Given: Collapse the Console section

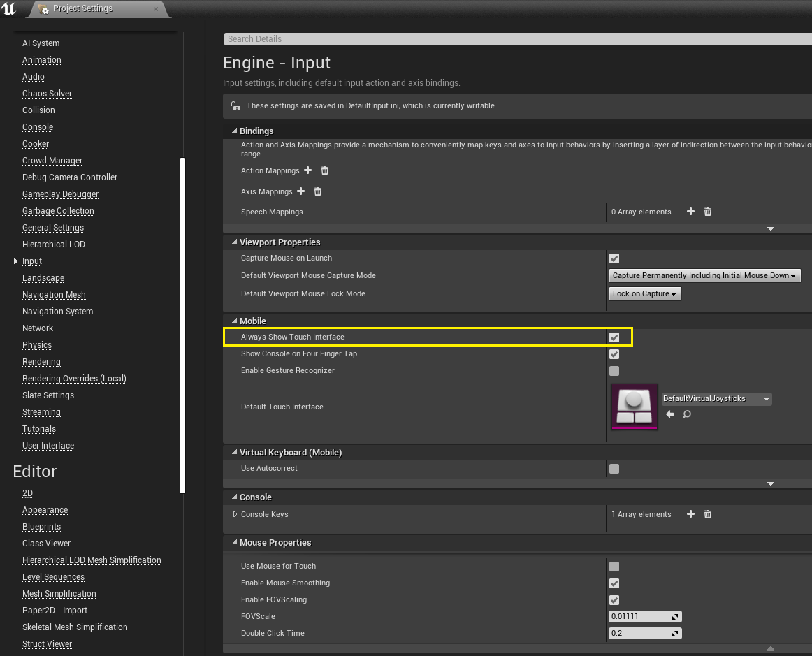Looking at the screenshot, I should coord(235,497).
